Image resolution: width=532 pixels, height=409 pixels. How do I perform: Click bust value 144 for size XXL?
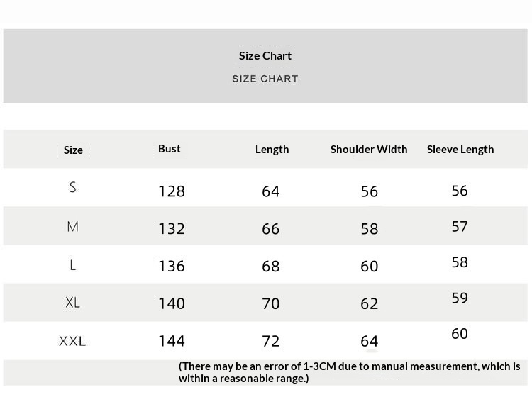[172, 341]
